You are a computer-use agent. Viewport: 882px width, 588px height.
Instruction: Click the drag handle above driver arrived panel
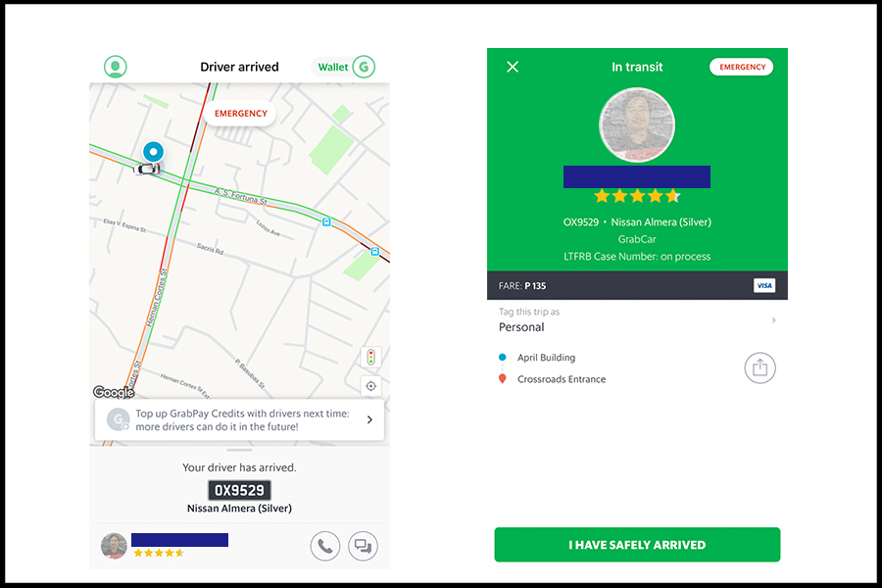(x=240, y=450)
